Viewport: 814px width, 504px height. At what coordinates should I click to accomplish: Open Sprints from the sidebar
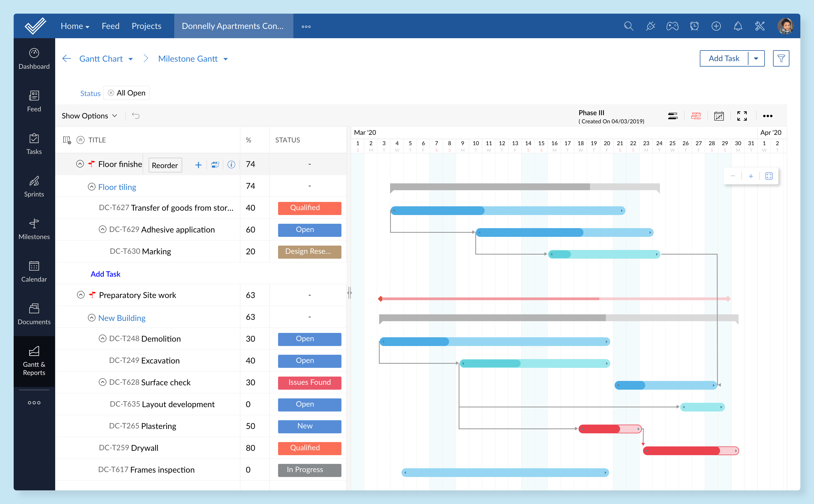(34, 187)
